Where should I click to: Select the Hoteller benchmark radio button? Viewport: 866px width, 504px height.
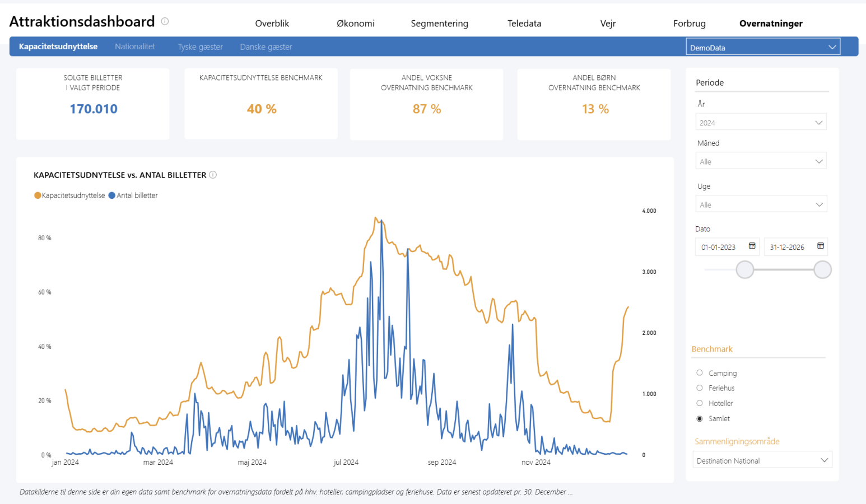coord(699,403)
